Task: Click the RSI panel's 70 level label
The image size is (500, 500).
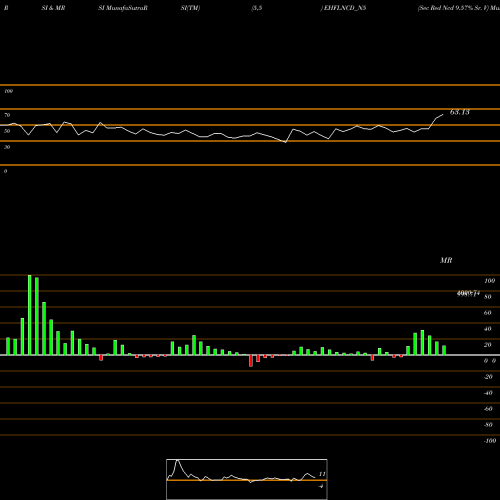Action: click(7, 115)
